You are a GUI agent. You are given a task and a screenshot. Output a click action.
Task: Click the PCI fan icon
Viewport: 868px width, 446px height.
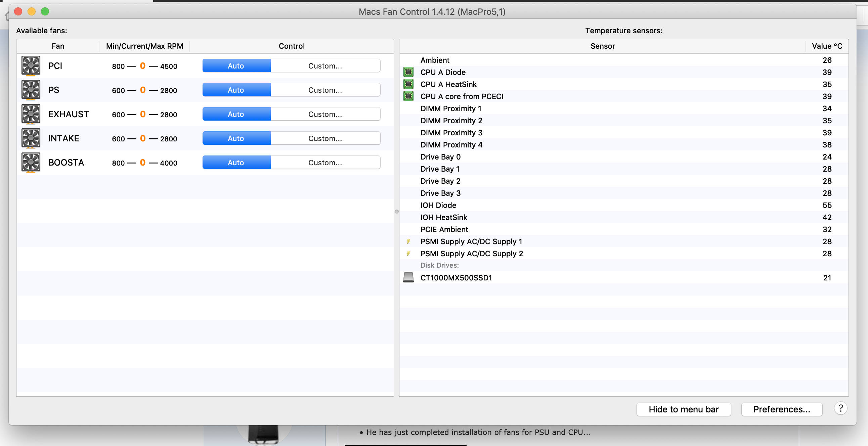[x=31, y=66]
